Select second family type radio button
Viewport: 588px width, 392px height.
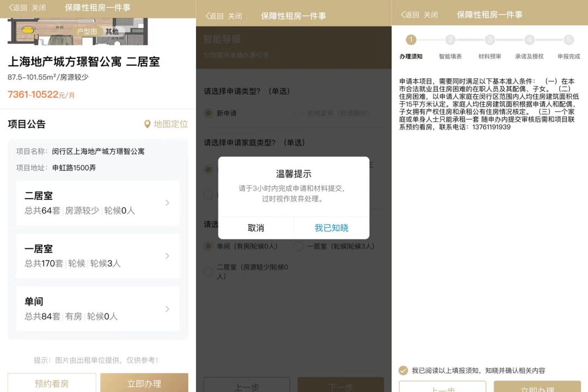click(209, 195)
